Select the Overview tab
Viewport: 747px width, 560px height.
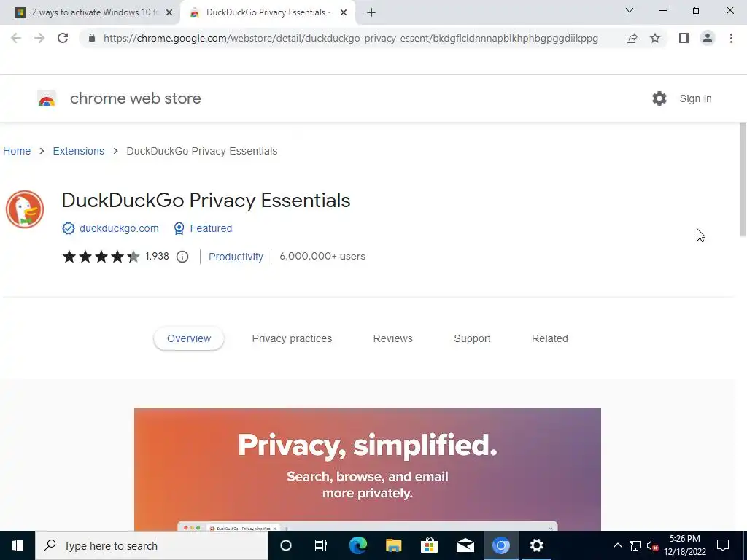[x=189, y=338]
